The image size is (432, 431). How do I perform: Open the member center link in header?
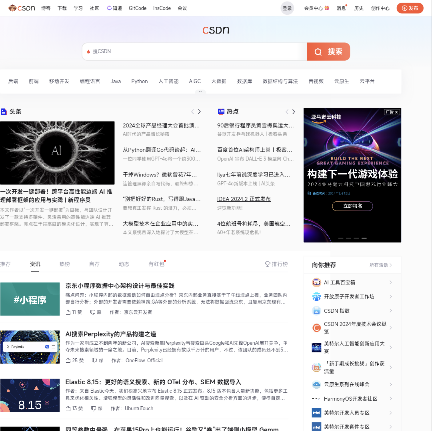(x=316, y=8)
